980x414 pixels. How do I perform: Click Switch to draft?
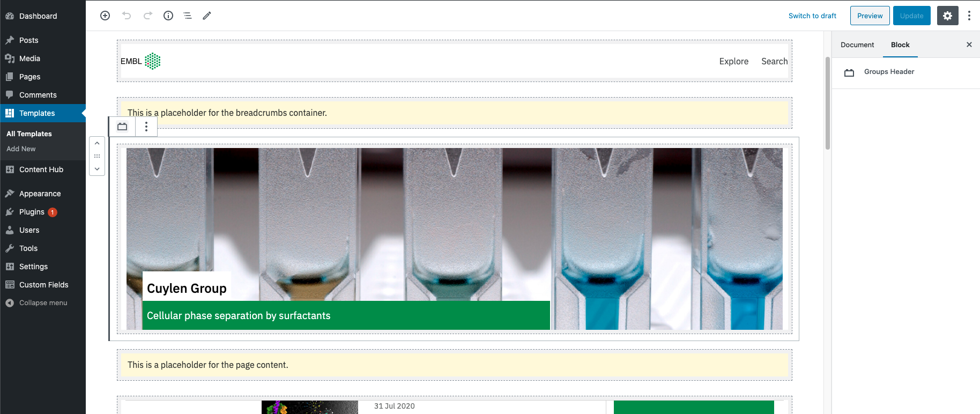point(812,16)
